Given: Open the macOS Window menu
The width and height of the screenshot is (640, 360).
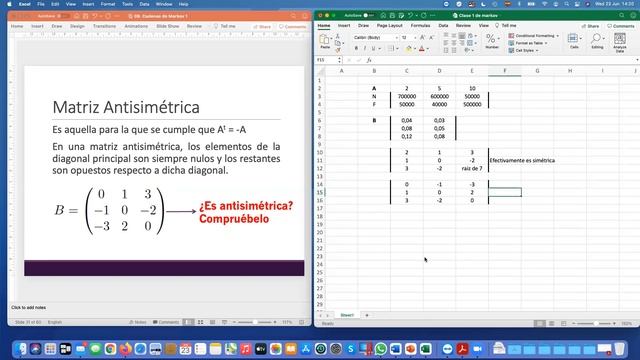Looking at the screenshot, I should point(164,4).
